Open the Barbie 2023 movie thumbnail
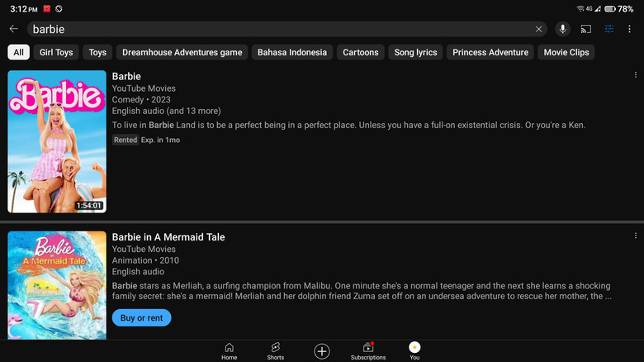The height and width of the screenshot is (362, 644). pyautogui.click(x=57, y=141)
